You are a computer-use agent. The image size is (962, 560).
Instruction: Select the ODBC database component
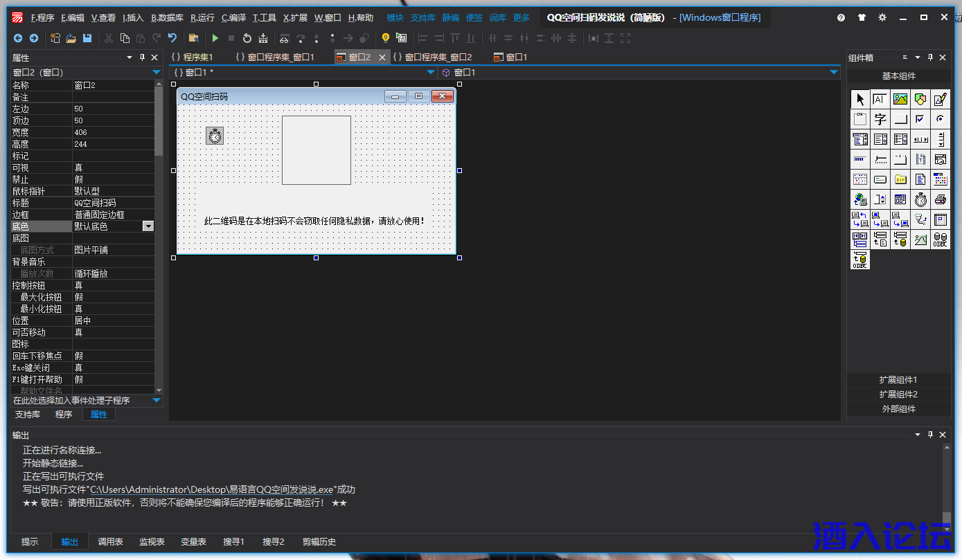(940, 239)
